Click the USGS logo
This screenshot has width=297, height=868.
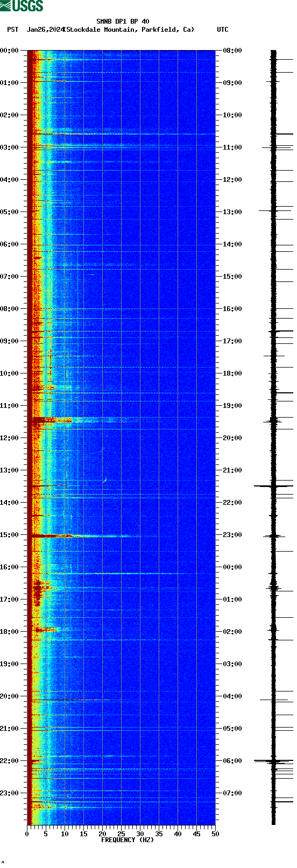pos(22,6)
